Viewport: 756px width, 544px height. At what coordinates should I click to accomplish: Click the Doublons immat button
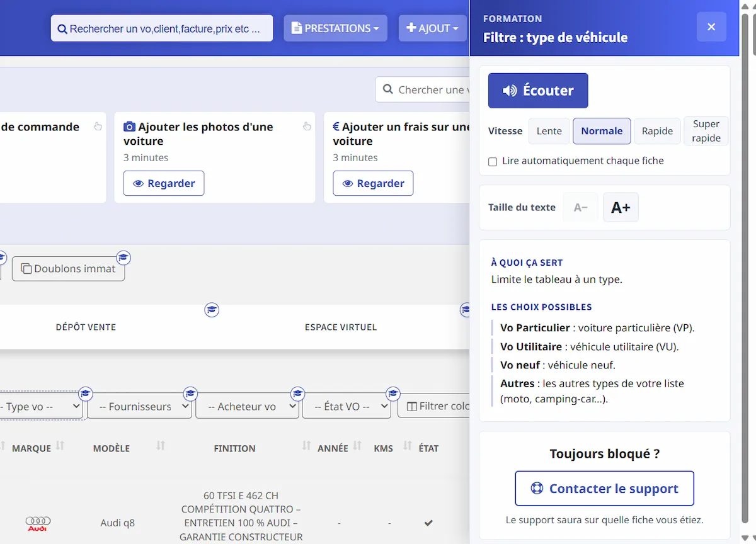(x=68, y=269)
